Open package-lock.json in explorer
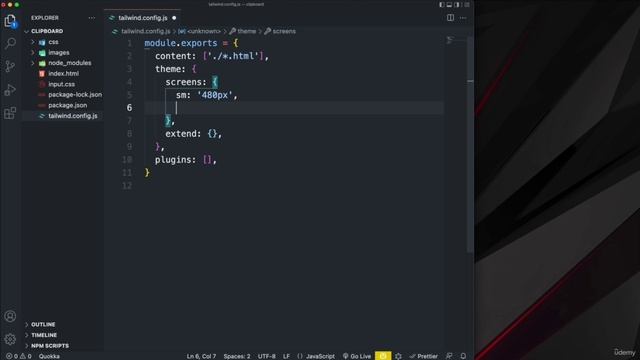This screenshot has height=360, width=640. click(x=75, y=95)
